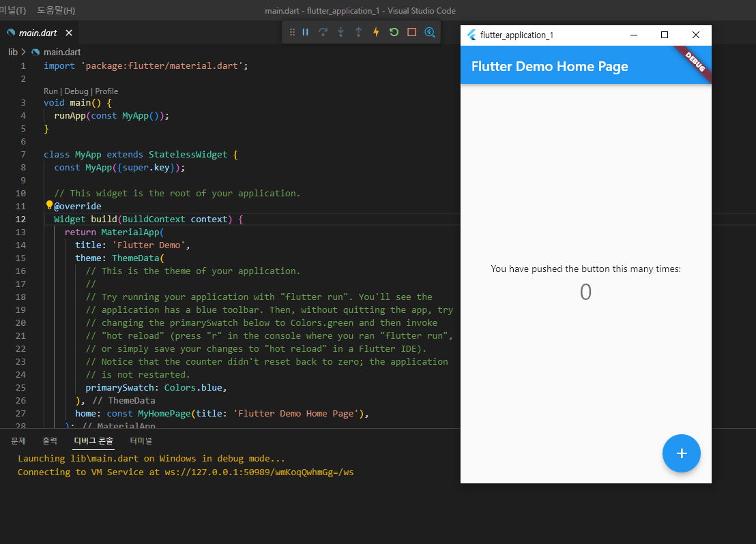Click the lightbulb quick-fix icon at line 11
The height and width of the screenshot is (544, 756).
tap(49, 205)
